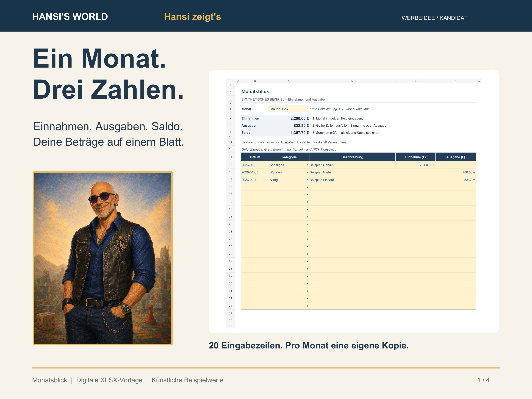532x399 pixels.
Task: Click the Monatsblick sheet title
Action: point(255,91)
